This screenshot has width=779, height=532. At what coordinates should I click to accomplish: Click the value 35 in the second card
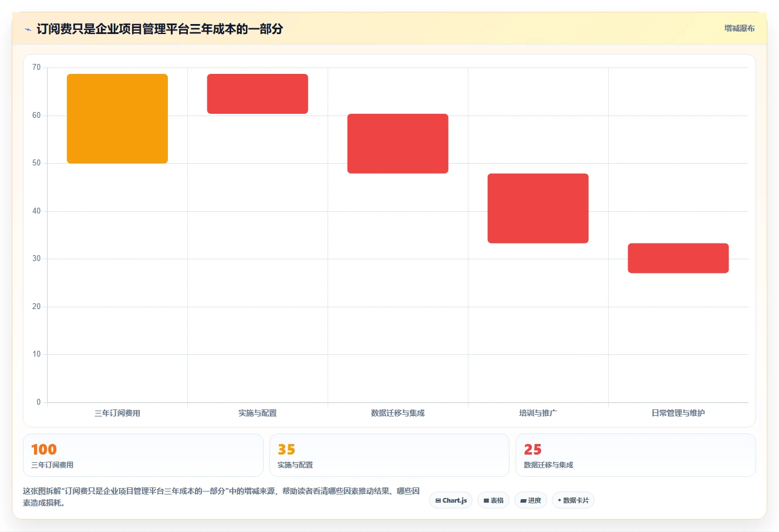tap(286, 449)
